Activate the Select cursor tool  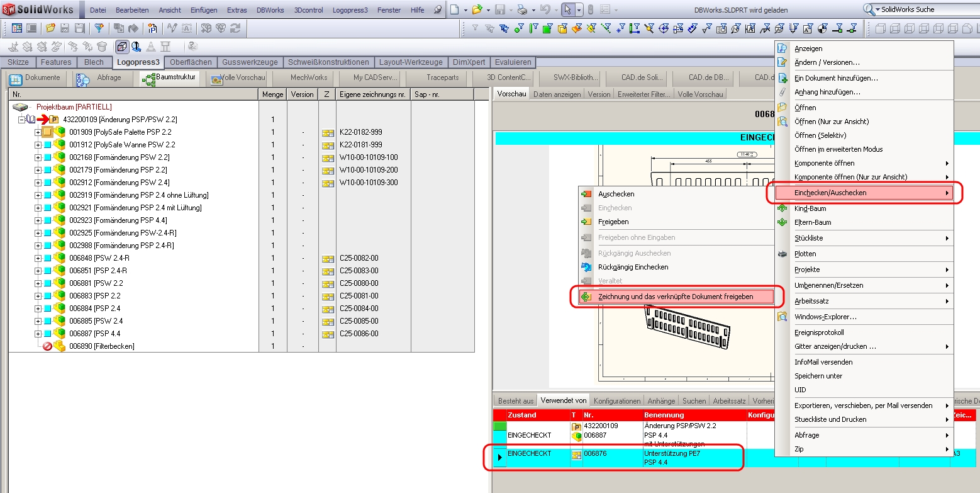567,9
